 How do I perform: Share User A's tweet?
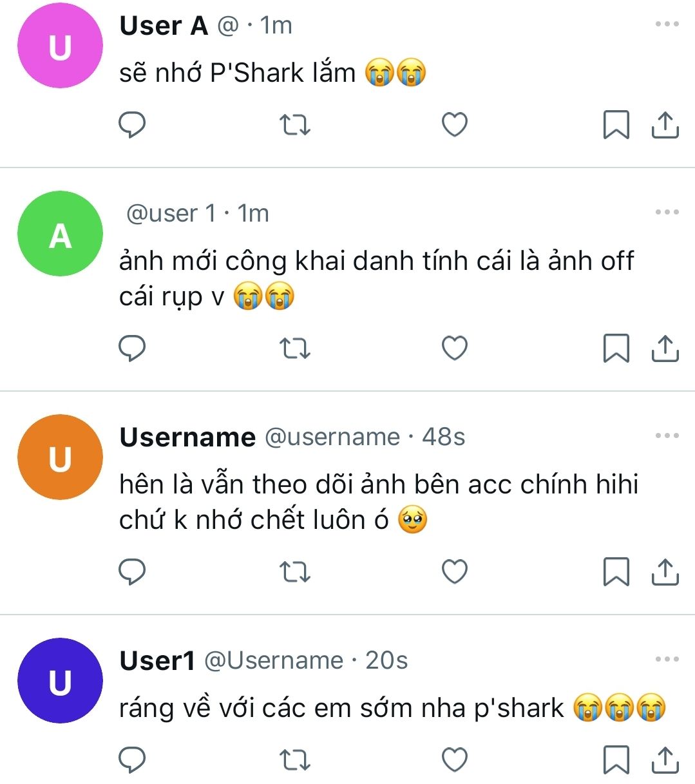coord(665,124)
